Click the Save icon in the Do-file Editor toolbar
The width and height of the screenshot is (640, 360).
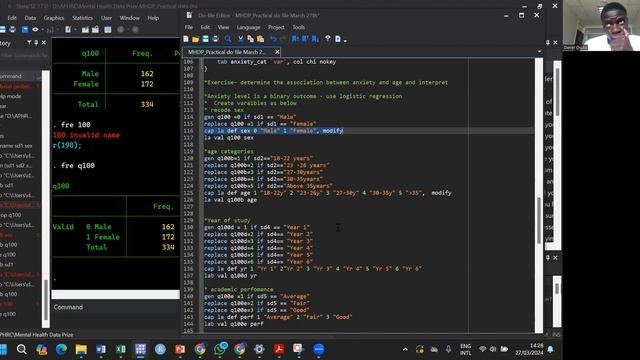205,39
